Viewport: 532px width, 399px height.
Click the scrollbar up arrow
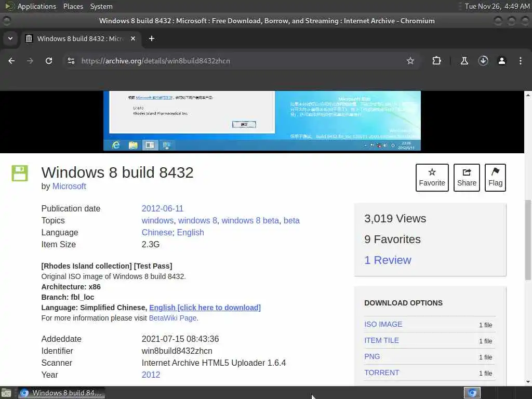(528, 95)
